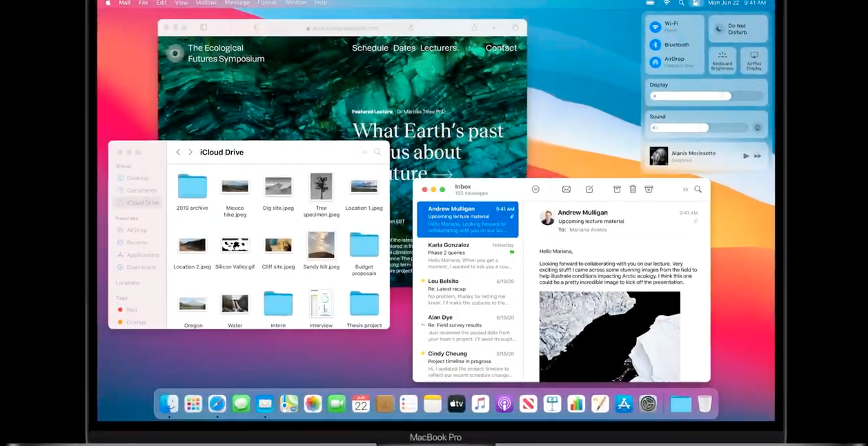The image size is (868, 446).
Task: Select the Karla Gonzalez email in message list
Action: tap(467, 254)
